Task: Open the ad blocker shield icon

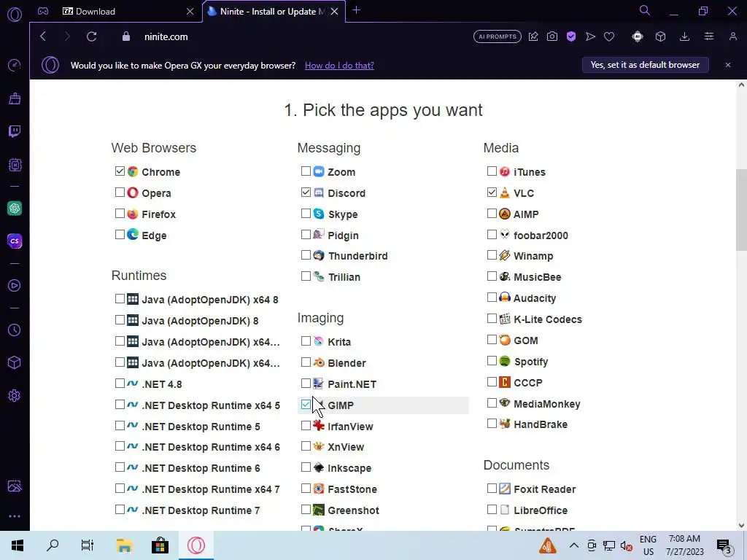Action: [571, 36]
